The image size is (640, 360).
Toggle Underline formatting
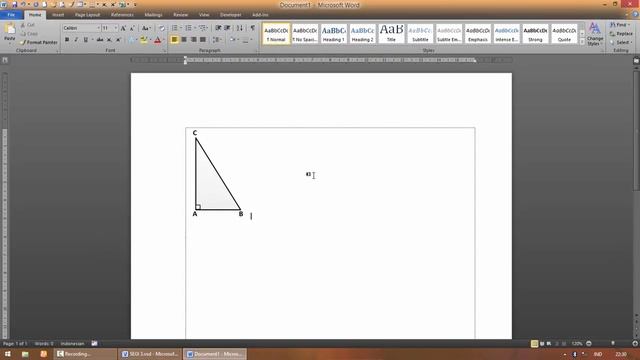[x=85, y=40]
